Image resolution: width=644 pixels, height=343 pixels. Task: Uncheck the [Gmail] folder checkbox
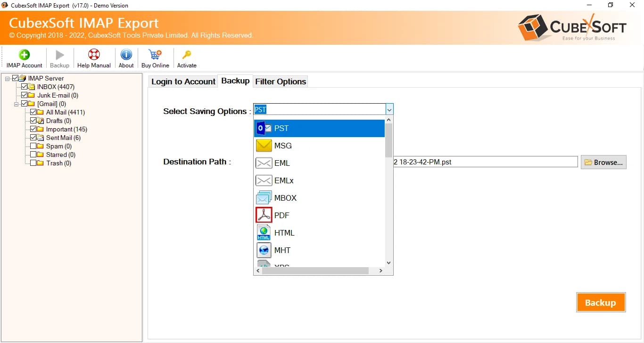coord(25,104)
